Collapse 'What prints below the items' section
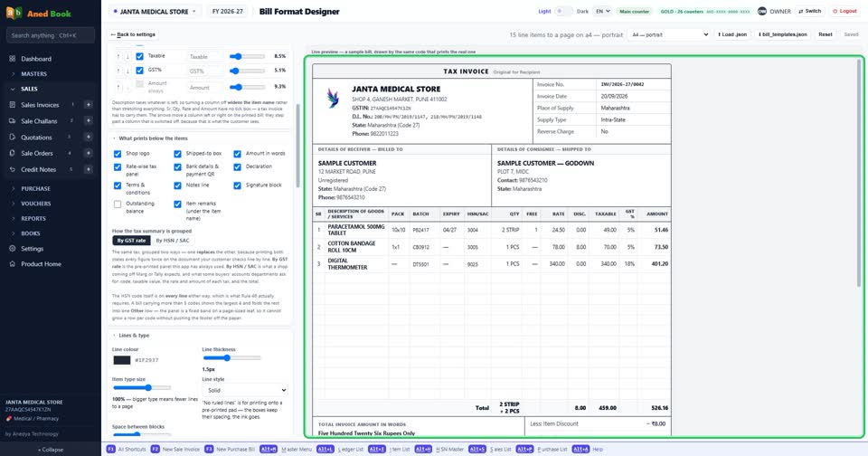 pos(150,138)
